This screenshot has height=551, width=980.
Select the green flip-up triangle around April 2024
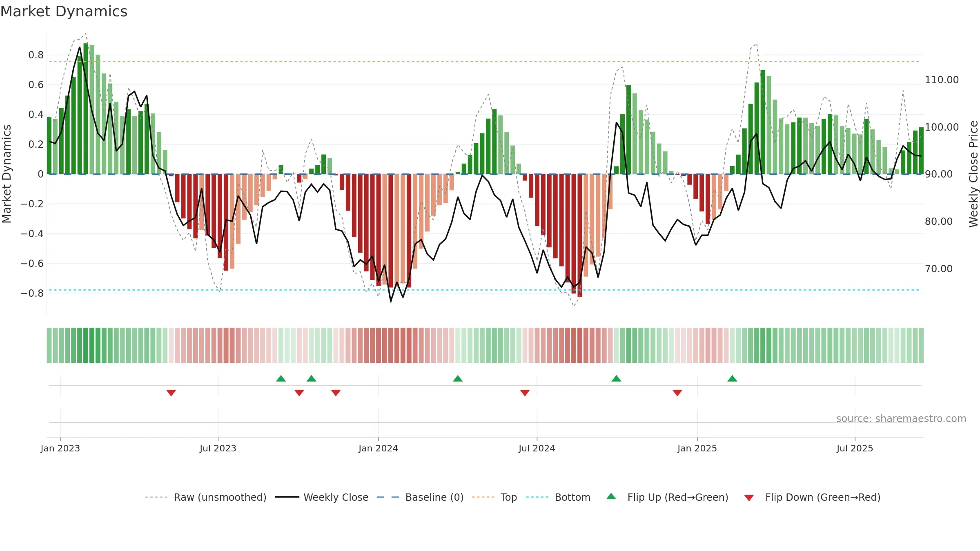(458, 379)
